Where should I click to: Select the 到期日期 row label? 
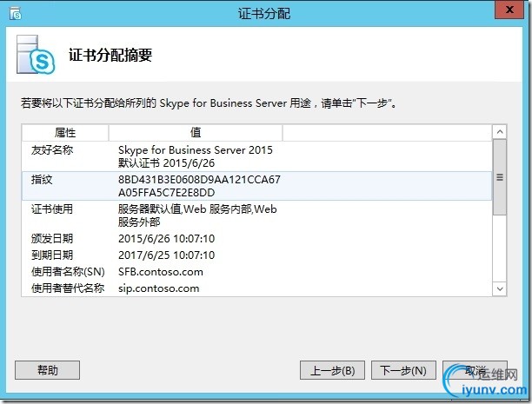click(52, 255)
